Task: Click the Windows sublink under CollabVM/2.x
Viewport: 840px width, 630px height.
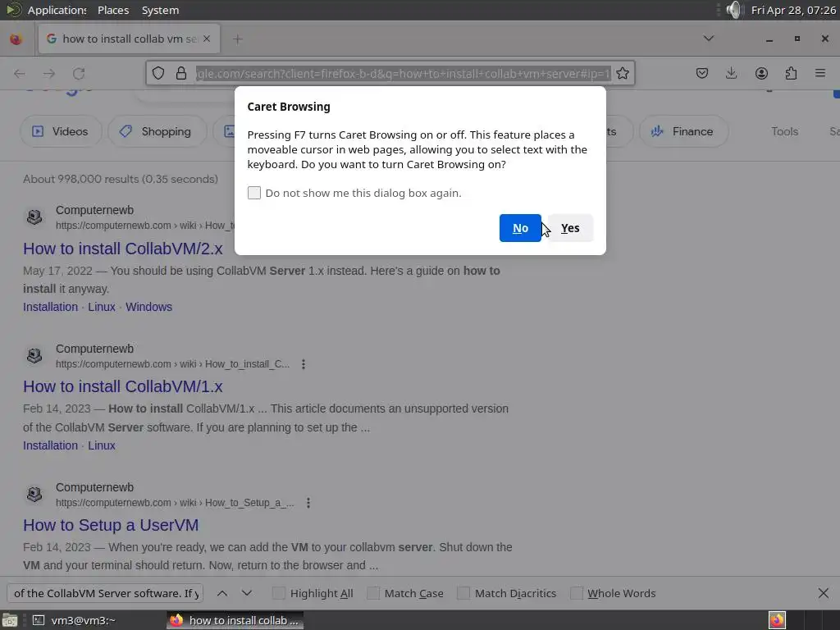Action: 148,307
